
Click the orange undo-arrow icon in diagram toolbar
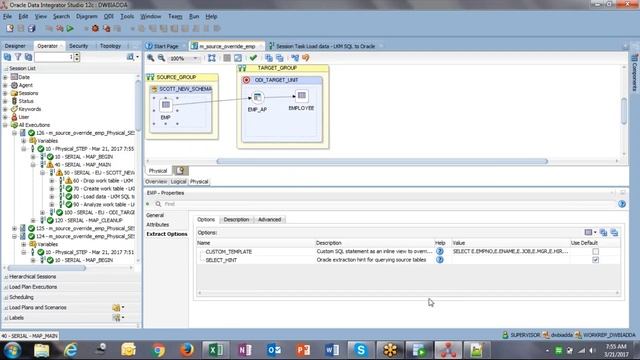[306, 58]
